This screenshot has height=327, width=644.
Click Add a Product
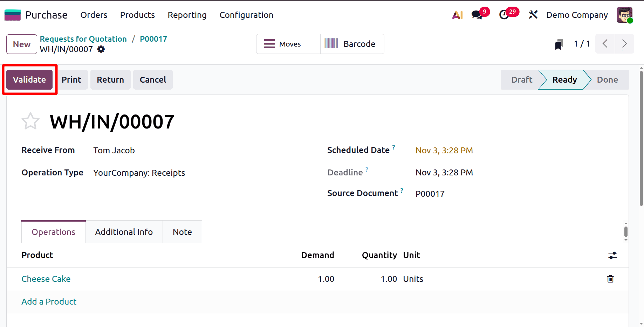click(49, 301)
